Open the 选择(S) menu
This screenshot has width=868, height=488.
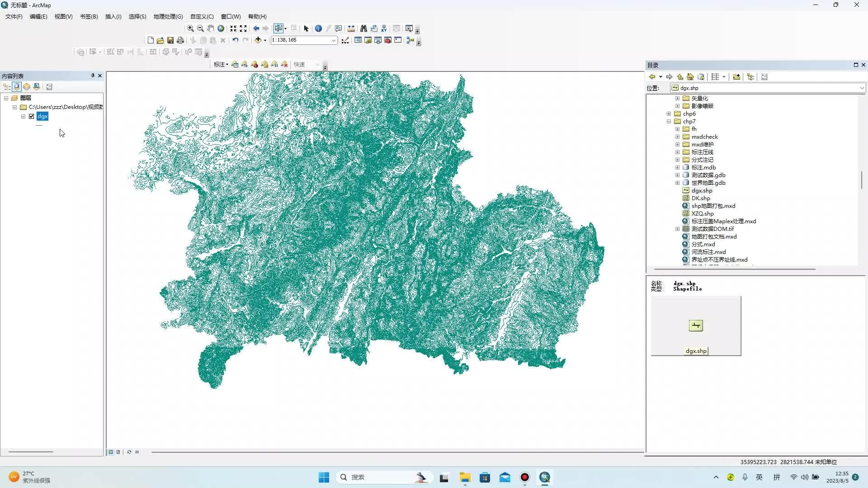tap(137, 16)
